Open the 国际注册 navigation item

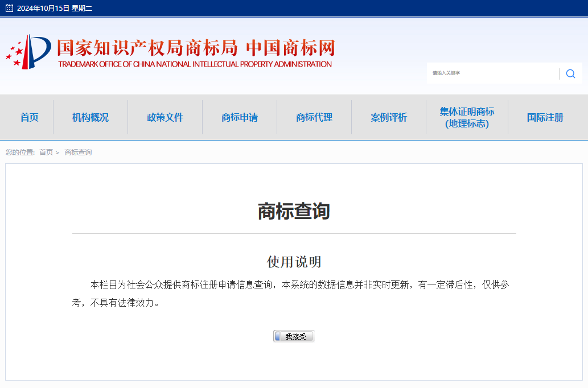tap(545, 117)
